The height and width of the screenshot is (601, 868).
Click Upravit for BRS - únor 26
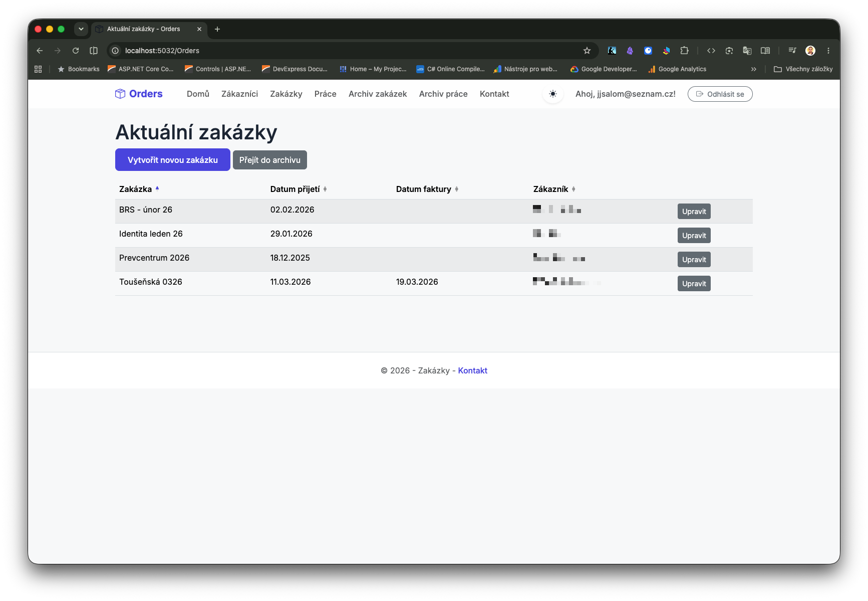click(694, 212)
